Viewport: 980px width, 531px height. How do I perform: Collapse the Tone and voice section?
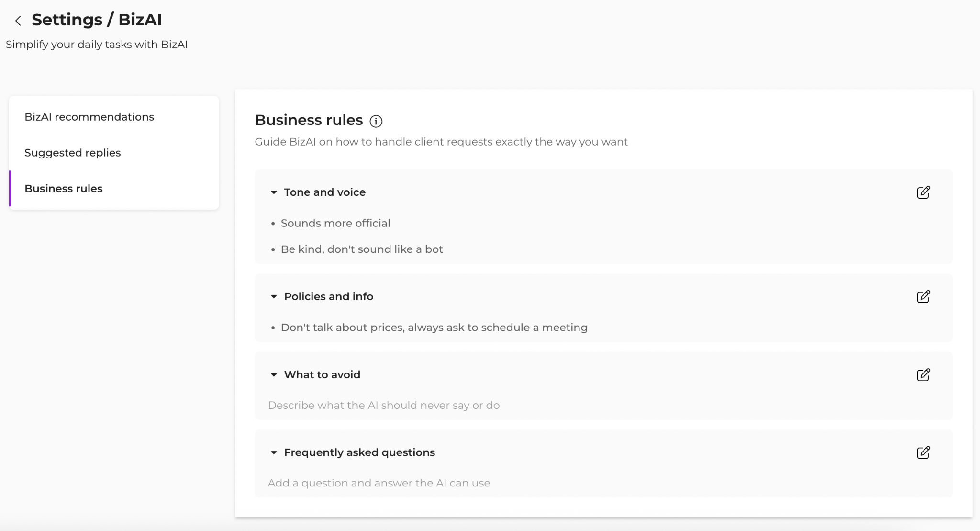(x=274, y=192)
